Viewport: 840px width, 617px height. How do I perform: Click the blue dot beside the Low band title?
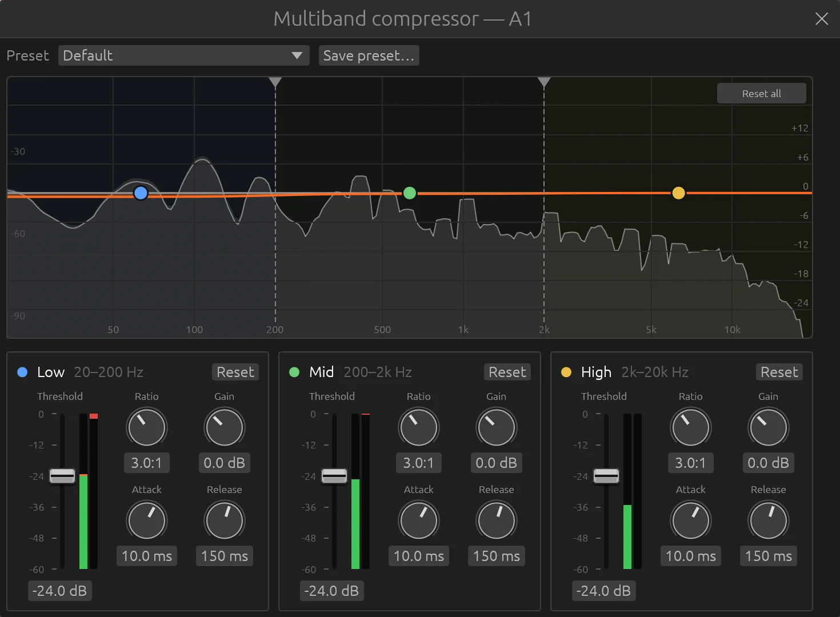pos(22,372)
